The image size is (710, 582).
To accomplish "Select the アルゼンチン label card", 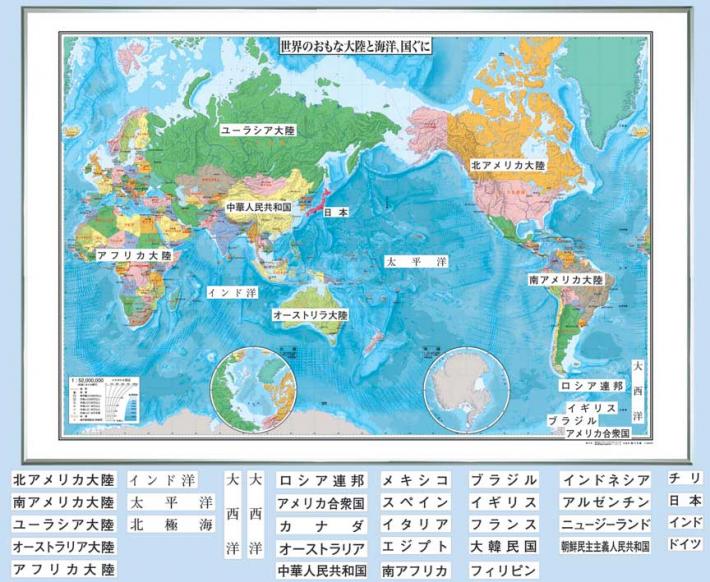I will coord(606,502).
